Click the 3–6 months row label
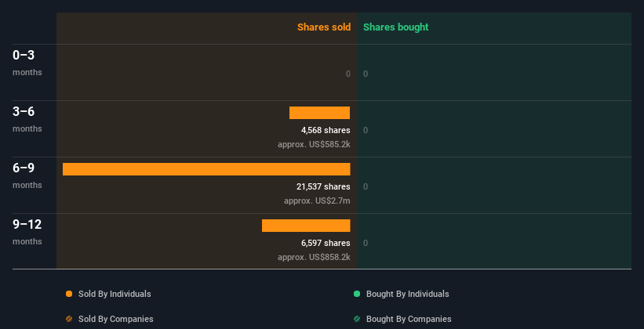Image resolution: width=644 pixels, height=329 pixels. point(27,119)
